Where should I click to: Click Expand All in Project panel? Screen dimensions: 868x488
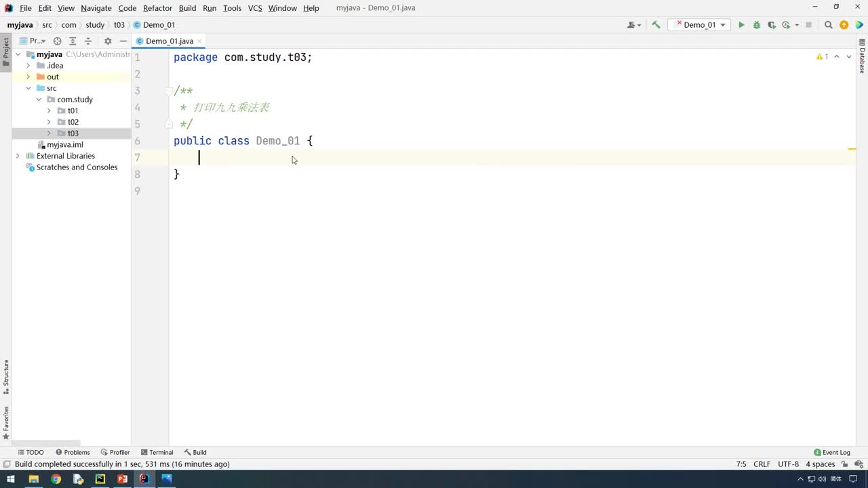[73, 41]
